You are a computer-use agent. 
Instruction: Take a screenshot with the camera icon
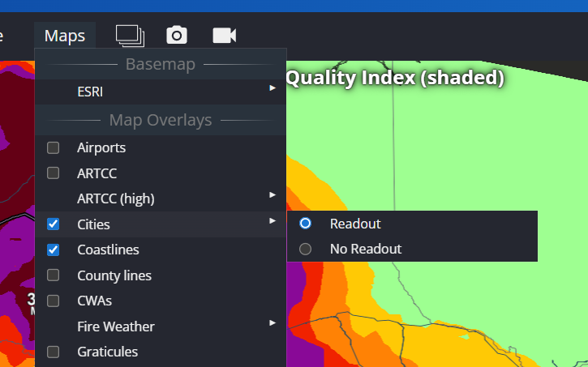[x=177, y=35]
